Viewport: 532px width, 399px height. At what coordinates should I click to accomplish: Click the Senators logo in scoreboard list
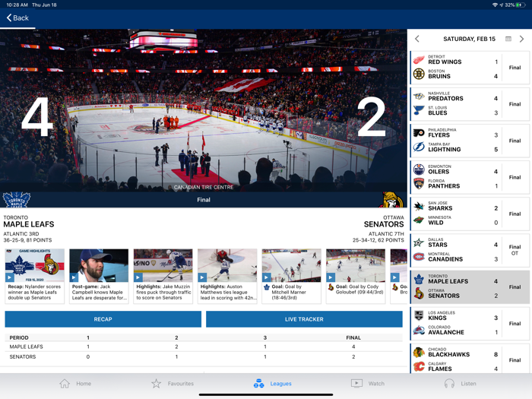tap(419, 293)
